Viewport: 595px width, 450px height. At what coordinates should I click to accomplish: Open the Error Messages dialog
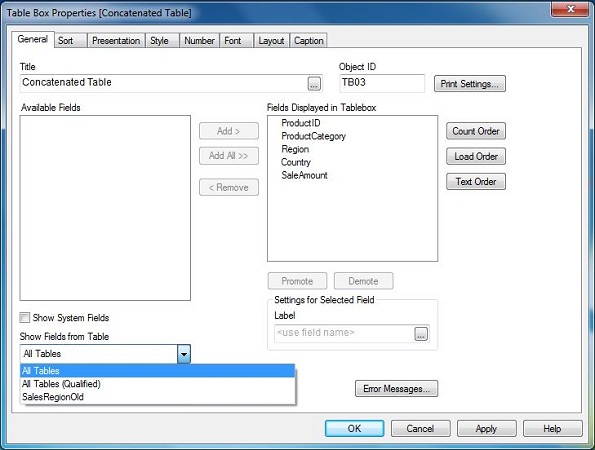tap(397, 389)
